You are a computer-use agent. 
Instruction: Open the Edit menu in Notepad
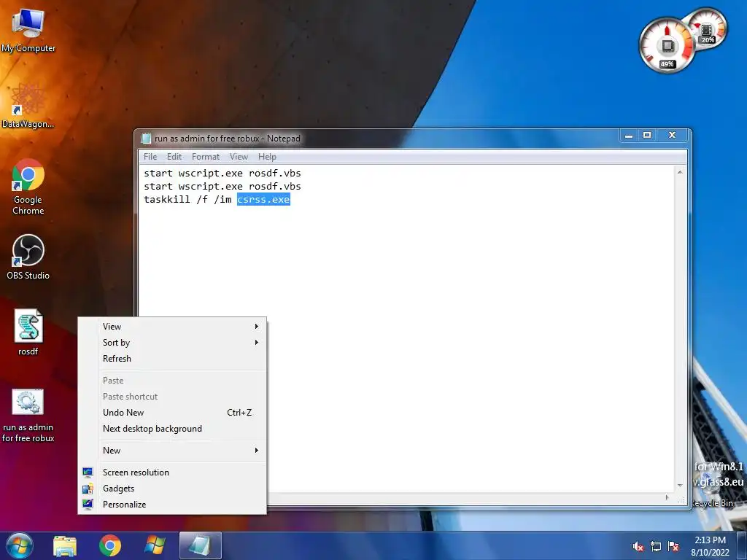click(174, 157)
